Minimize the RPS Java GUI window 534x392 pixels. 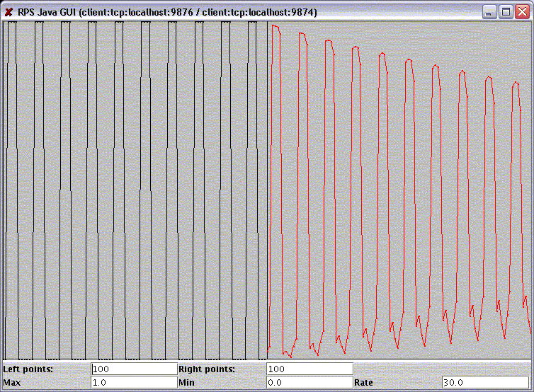[x=491, y=12]
